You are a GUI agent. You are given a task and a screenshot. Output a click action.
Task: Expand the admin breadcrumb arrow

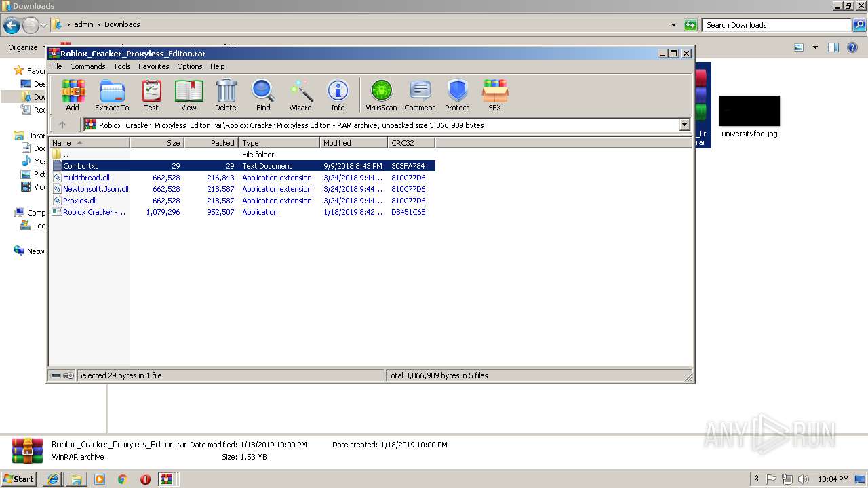(99, 25)
